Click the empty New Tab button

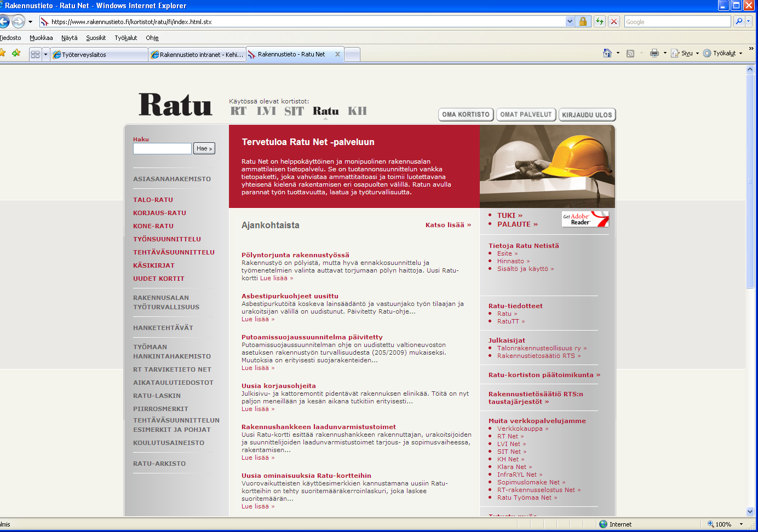352,54
